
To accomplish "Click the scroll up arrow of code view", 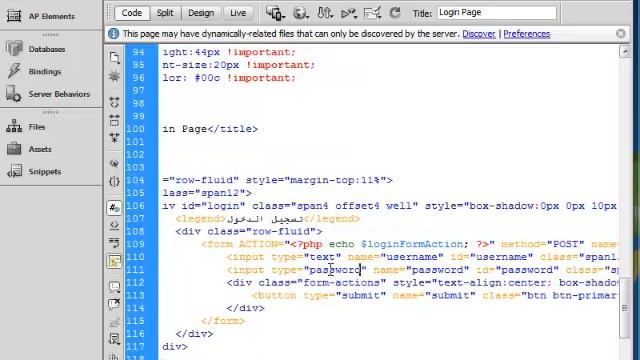I will coord(625,52).
